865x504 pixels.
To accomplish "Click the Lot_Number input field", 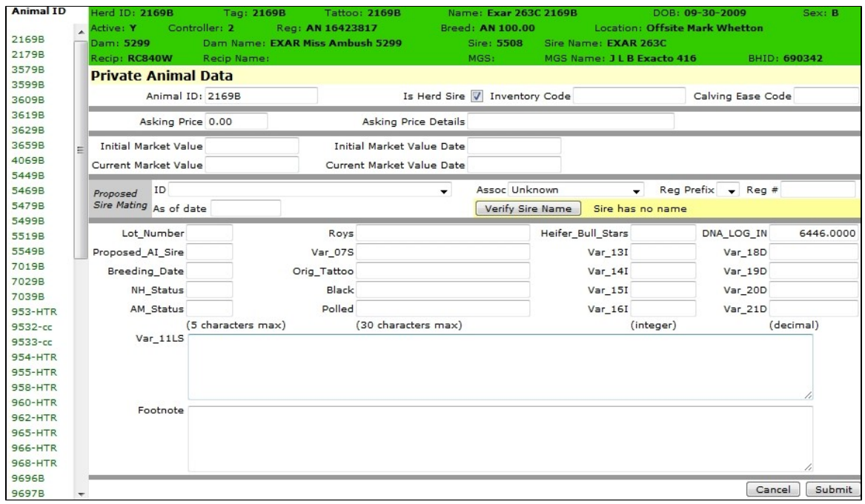I will pos(209,233).
